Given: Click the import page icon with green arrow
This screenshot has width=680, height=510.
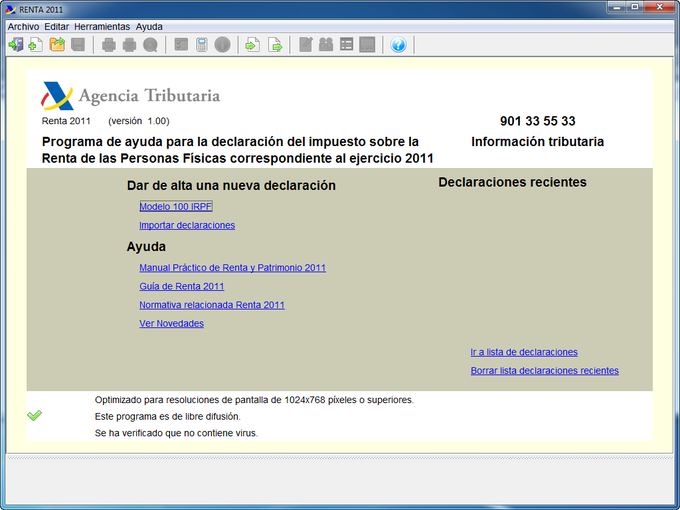Looking at the screenshot, I should pyautogui.click(x=253, y=45).
